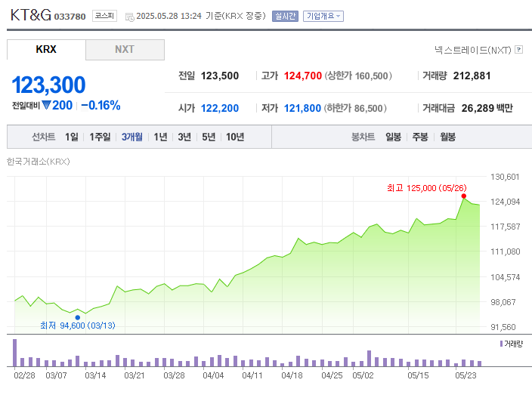The image size is (532, 395).
Task: Click the red highest-price marker dot
Action: [464, 196]
